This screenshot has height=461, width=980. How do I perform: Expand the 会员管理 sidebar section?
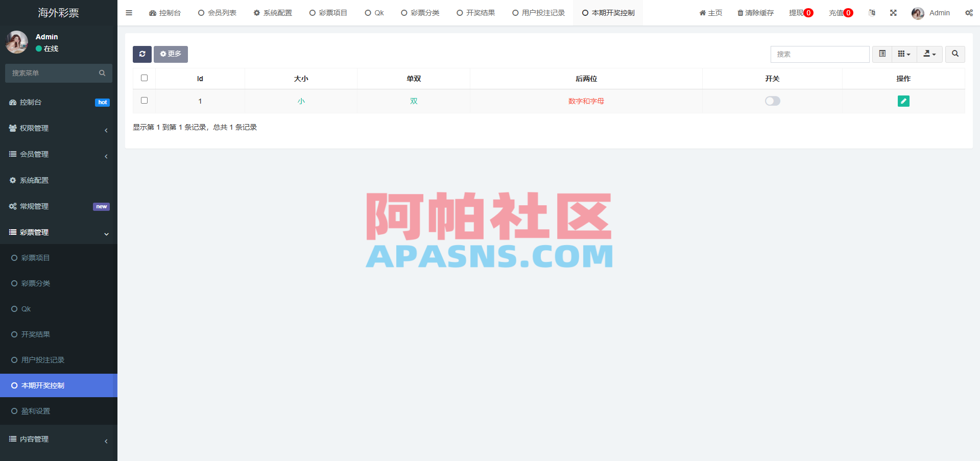(x=58, y=154)
